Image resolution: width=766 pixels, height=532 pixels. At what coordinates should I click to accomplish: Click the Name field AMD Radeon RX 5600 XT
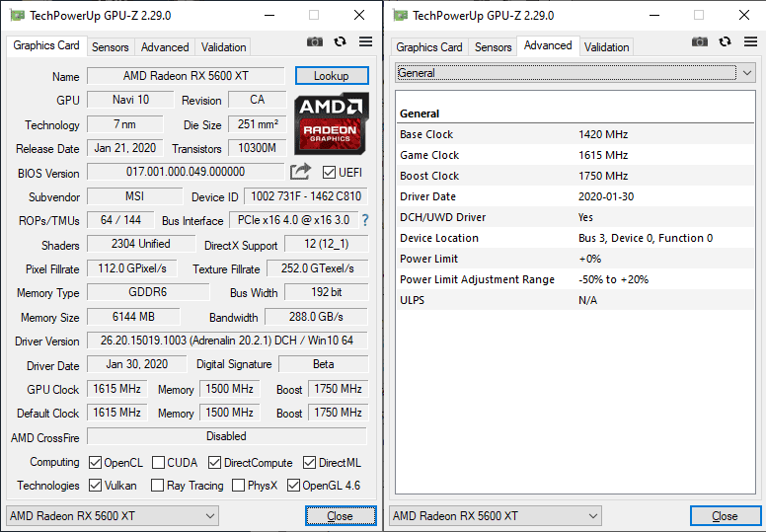[186, 76]
